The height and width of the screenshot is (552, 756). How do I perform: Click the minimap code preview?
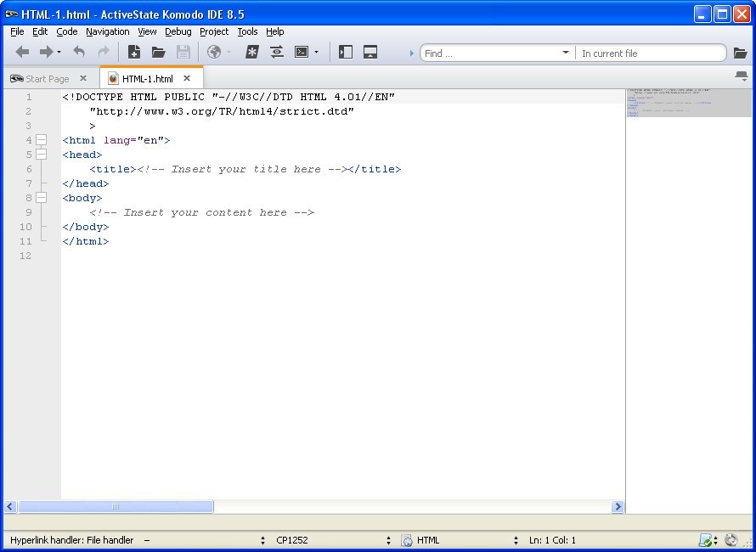click(x=689, y=103)
